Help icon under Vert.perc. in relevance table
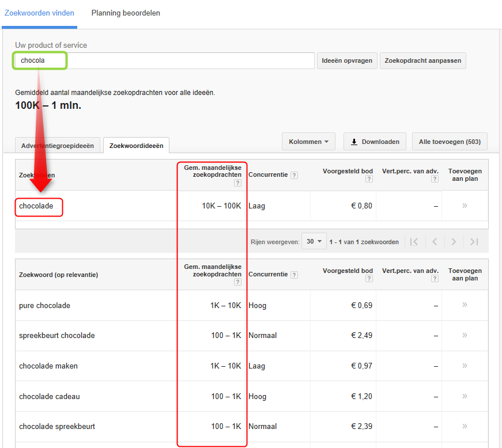 coord(435,279)
